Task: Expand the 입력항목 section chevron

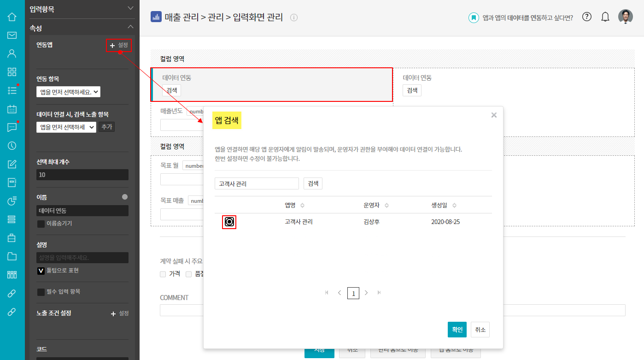Action: point(130,8)
